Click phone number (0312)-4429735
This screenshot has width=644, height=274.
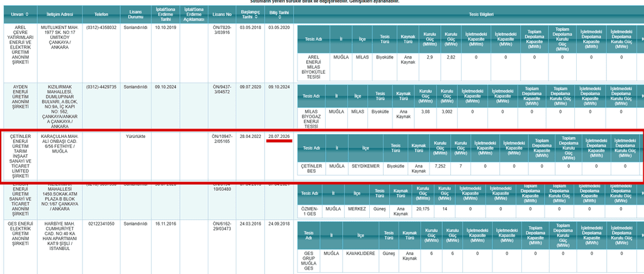101,87
